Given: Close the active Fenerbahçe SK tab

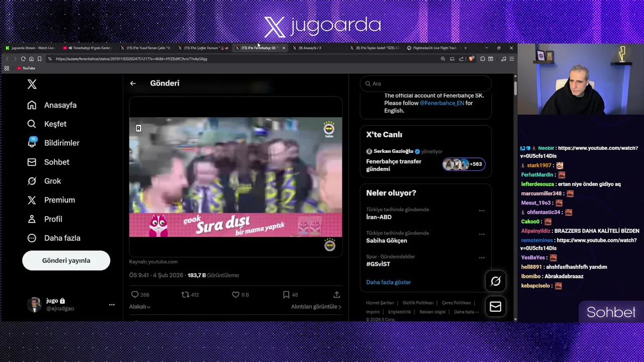Looking at the screenshot, I should 284,48.
